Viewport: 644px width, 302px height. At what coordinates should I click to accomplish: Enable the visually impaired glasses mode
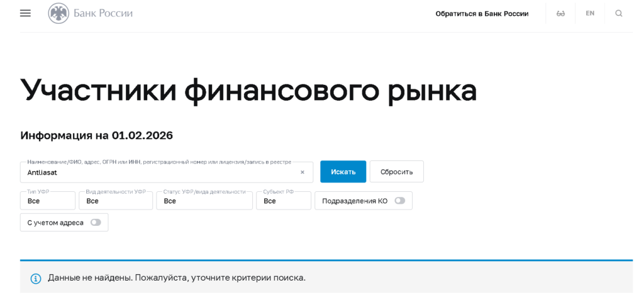[x=560, y=13]
